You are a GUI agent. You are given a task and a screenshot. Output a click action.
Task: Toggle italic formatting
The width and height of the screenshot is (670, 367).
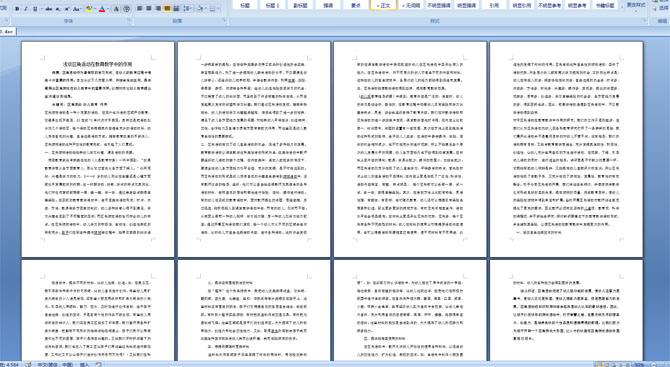coord(26,9)
